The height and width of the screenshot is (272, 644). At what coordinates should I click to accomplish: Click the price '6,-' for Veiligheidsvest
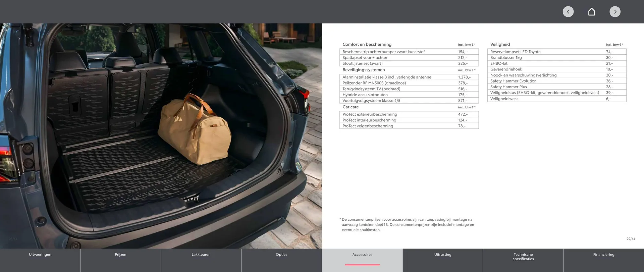click(x=608, y=99)
